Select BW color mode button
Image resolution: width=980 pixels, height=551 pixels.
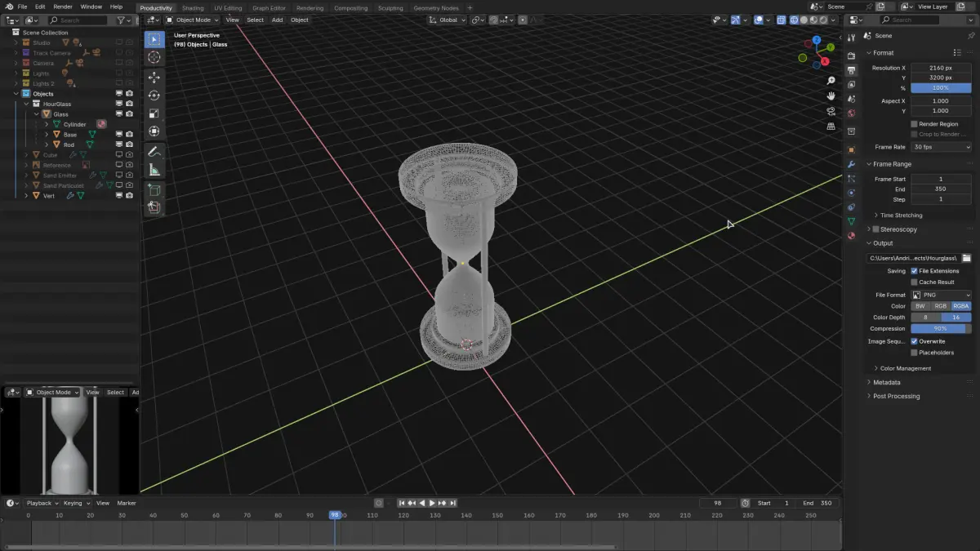click(920, 306)
